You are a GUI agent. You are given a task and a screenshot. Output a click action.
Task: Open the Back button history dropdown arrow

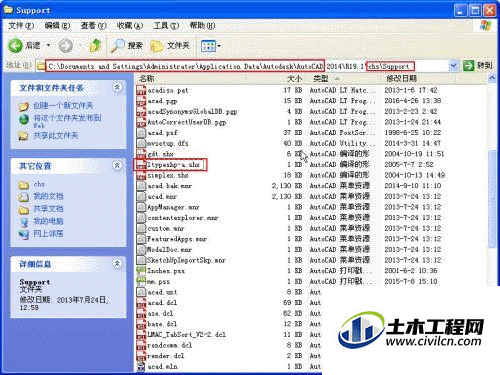48,45
